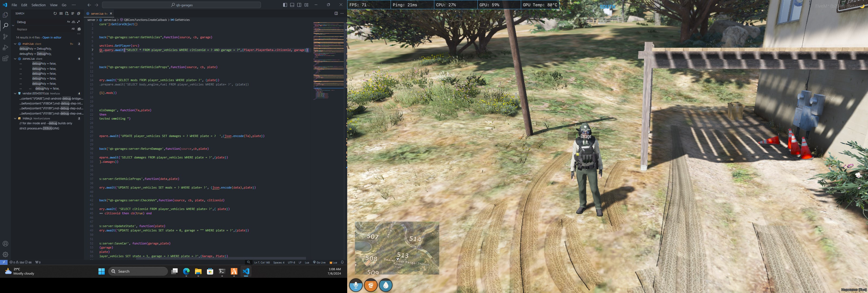The height and width of the screenshot is (293, 868).
Task: Click the water drop icon in the game HUD
Action: (386, 286)
